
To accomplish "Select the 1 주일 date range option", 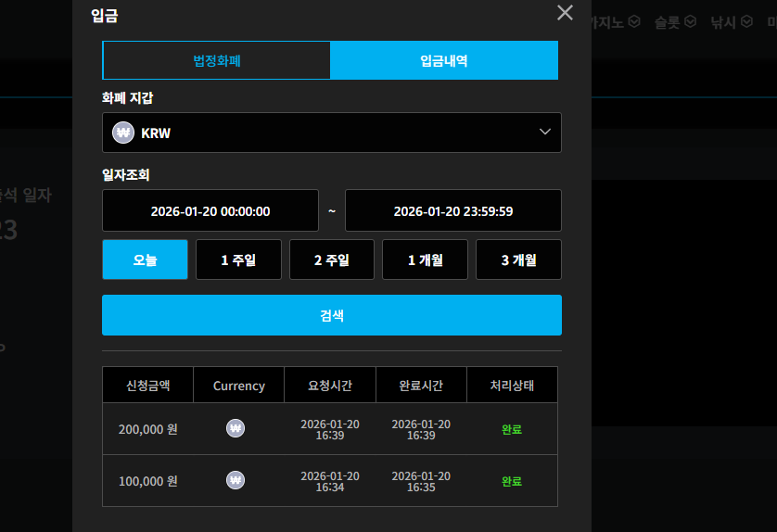I will pyautogui.click(x=238, y=260).
